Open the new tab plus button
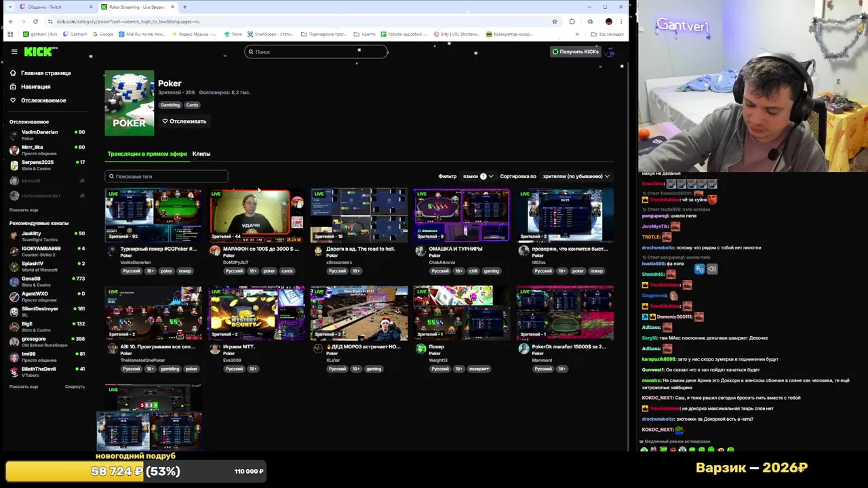The height and width of the screenshot is (488, 868). point(184,7)
